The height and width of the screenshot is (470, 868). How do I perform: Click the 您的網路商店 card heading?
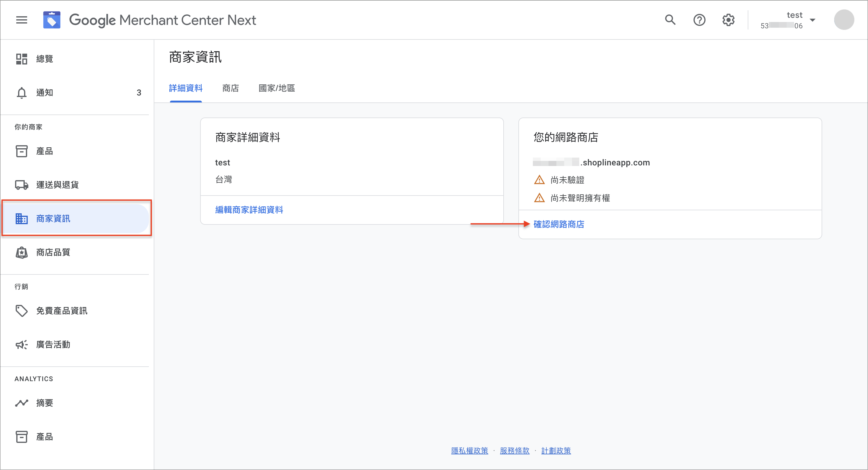566,137
